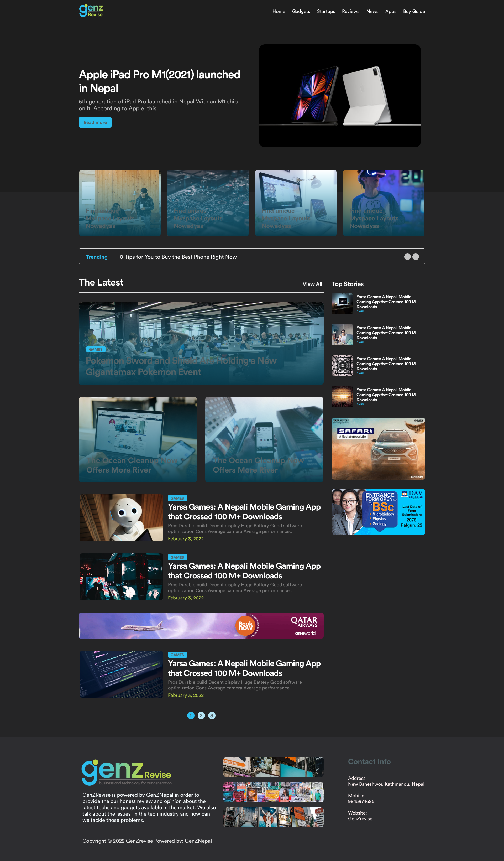Open the Reviews menu item

point(350,11)
